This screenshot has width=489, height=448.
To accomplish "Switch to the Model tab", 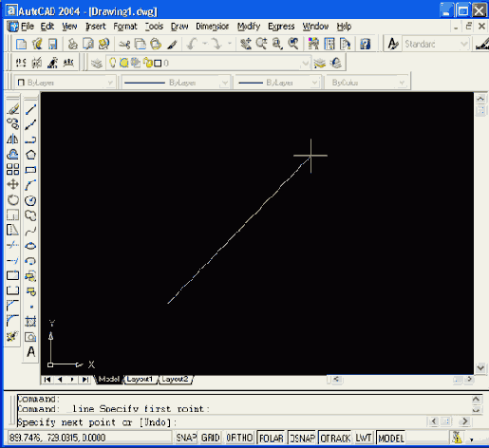I will 108,379.
